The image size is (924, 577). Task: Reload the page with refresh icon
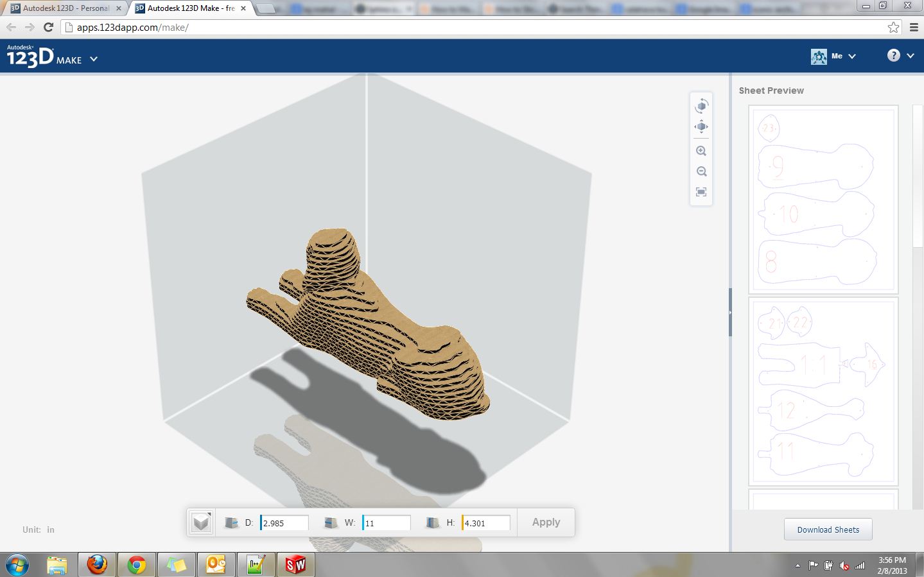tap(48, 27)
